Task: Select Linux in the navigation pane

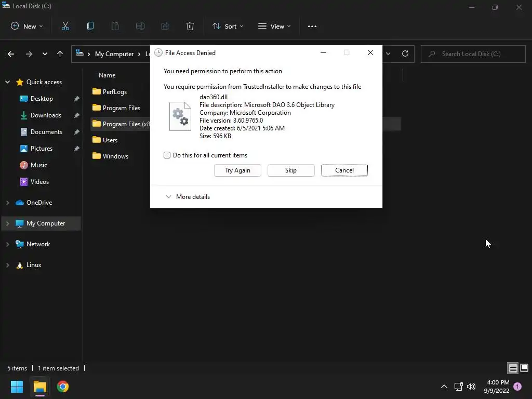Action: click(34, 265)
